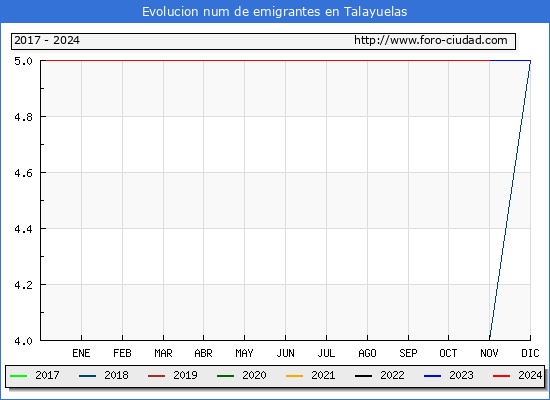Click the legend label '2023'

(x=461, y=375)
